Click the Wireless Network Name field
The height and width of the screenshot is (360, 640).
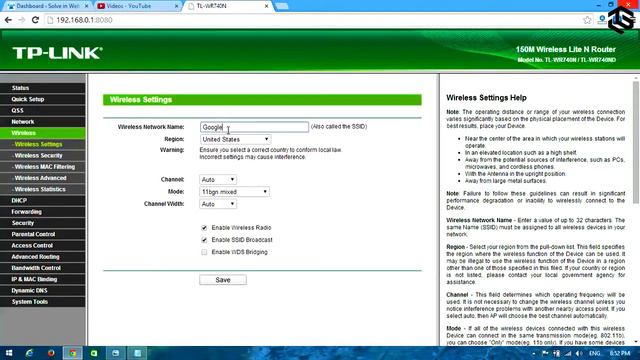[254, 127]
